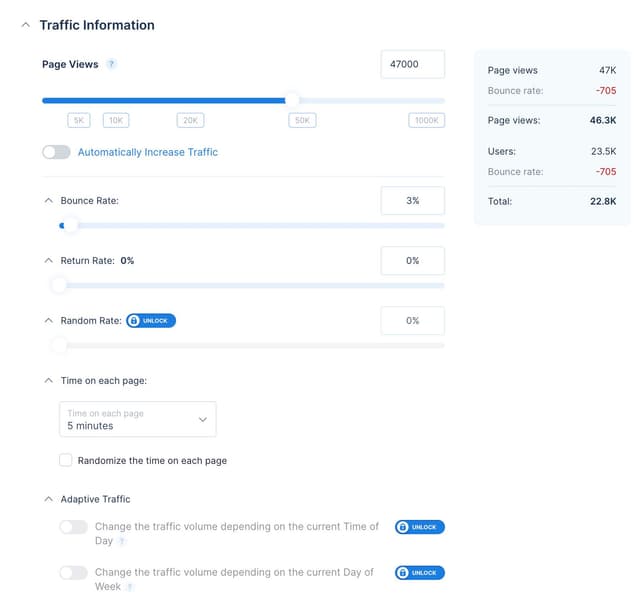This screenshot has height=602, width=640.
Task: Click Unlock button for Day of Week
Action: tap(420, 573)
